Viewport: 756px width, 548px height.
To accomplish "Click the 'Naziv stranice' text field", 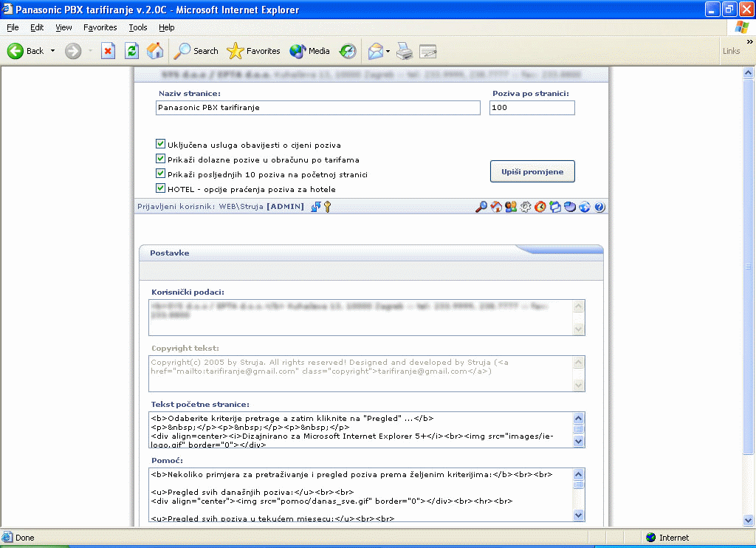I will (318, 108).
